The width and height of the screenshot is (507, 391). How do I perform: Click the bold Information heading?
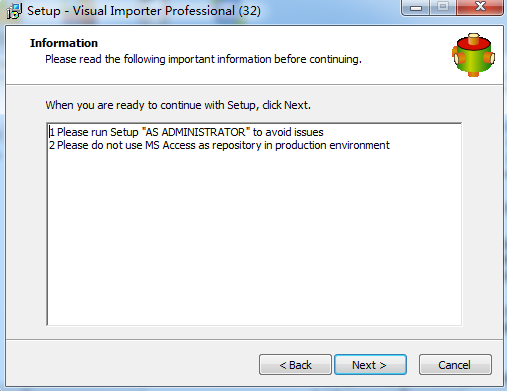(64, 43)
